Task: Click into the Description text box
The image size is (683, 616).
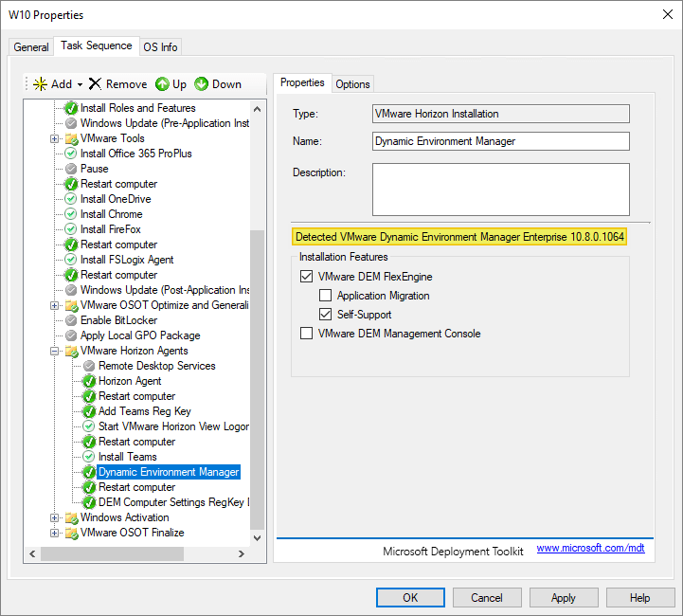Action: [500, 190]
